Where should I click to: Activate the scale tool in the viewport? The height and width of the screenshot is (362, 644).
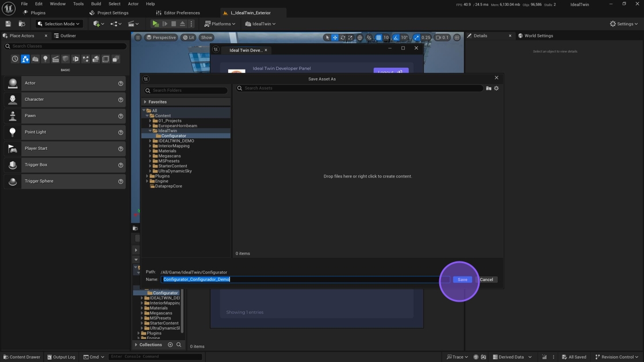coord(350,37)
